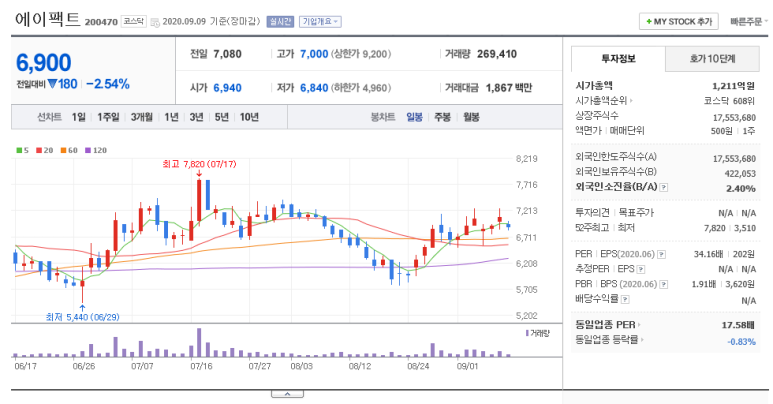Open help icon next to PER EPS(2020.06)
Image resolution: width=773 pixels, height=404 pixels.
click(662, 255)
